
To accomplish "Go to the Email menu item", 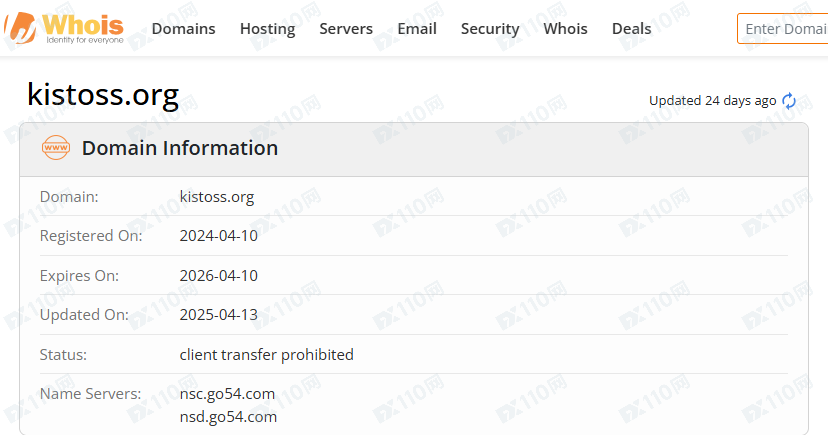I will click(x=417, y=29).
